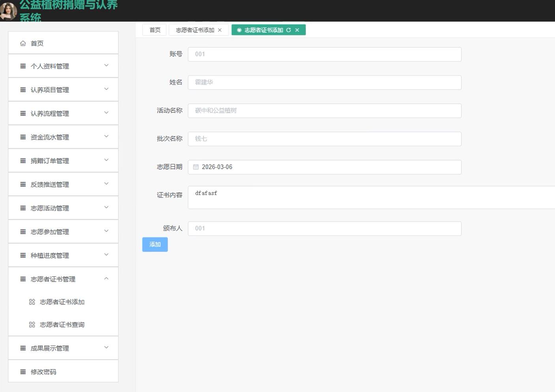
Task: Click the icon beside 志愿者证书查询 submenu item
Action: (x=32, y=325)
